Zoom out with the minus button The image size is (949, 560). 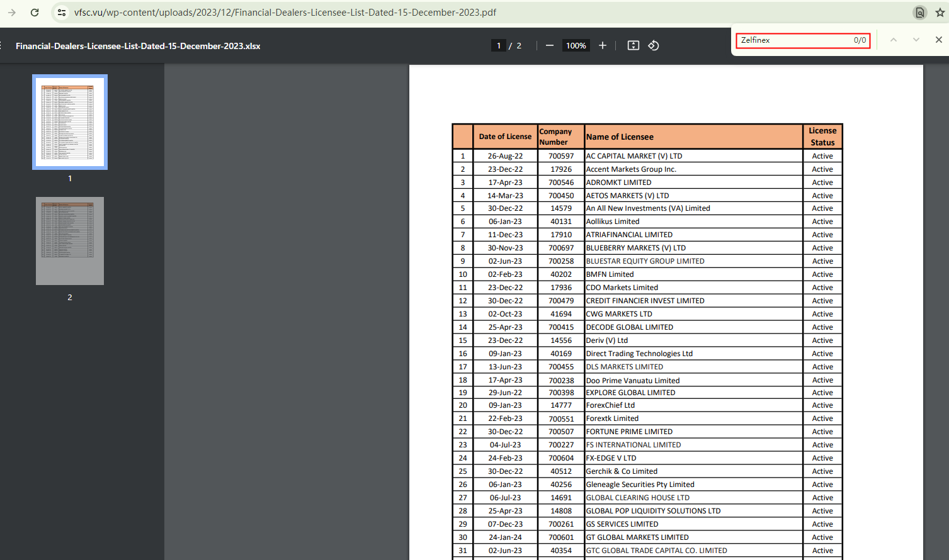click(x=550, y=45)
